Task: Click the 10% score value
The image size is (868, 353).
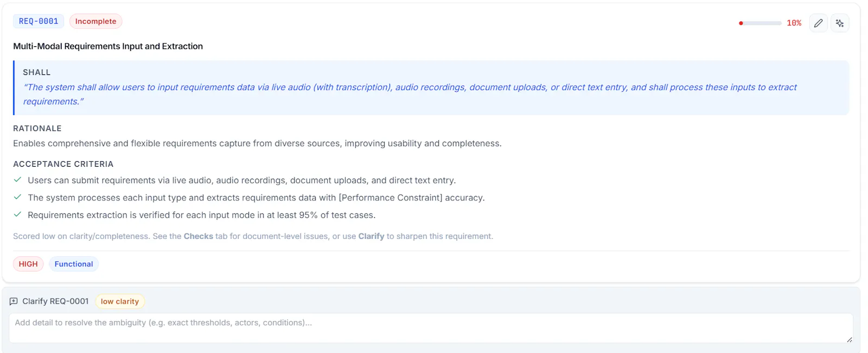Action: pos(794,23)
